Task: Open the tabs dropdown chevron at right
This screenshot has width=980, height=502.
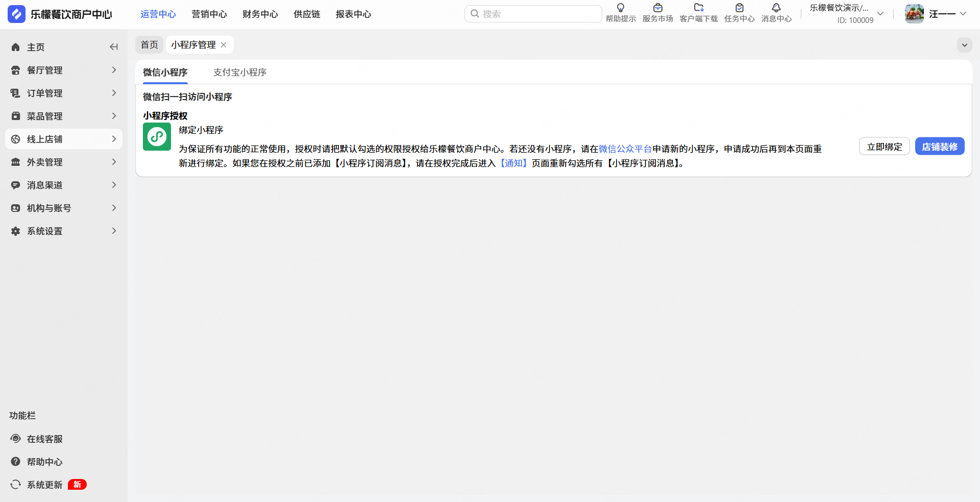Action: (964, 45)
